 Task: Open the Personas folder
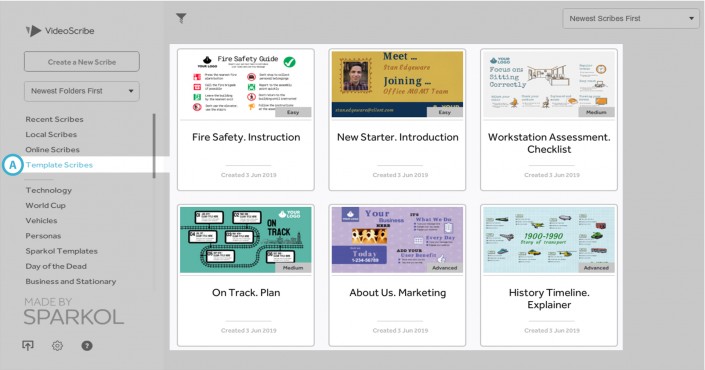click(x=43, y=236)
